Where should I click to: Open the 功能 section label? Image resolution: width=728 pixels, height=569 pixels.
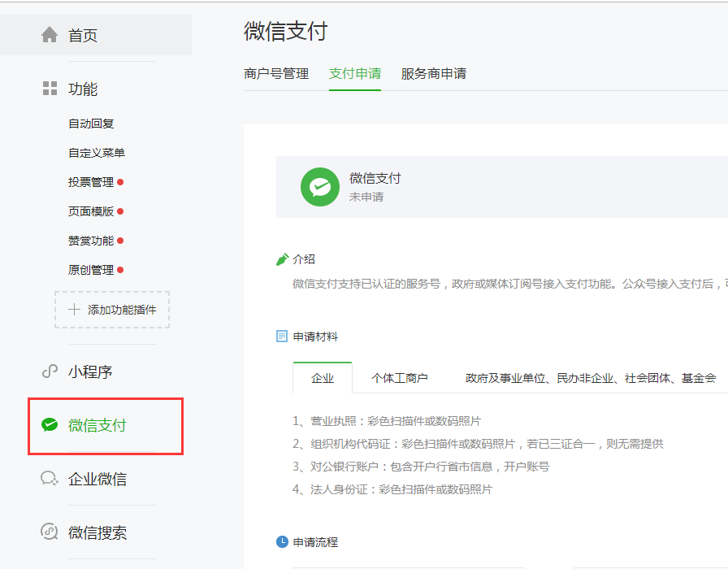point(83,89)
